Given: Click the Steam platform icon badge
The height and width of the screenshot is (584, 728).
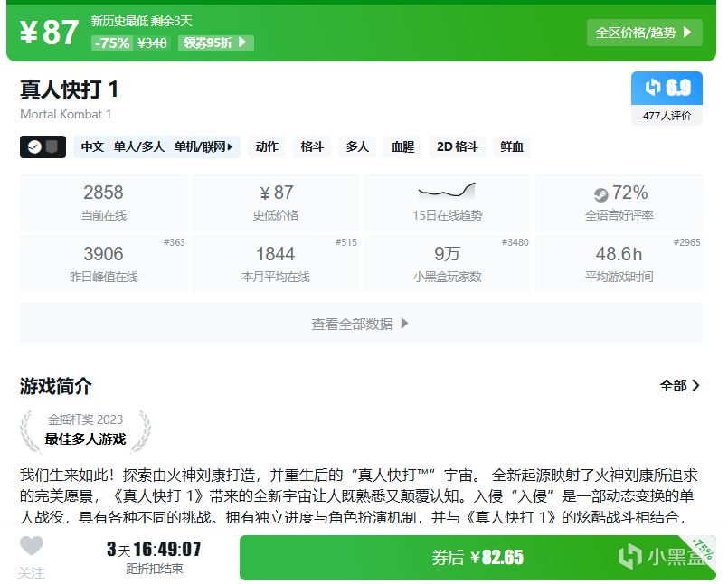Looking at the screenshot, I should 43,146.
